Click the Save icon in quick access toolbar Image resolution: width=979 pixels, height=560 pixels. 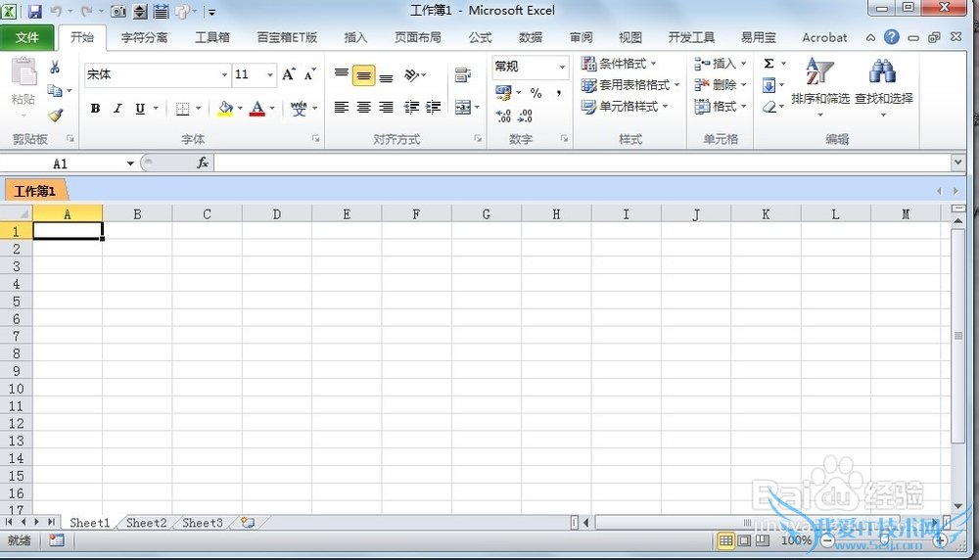coord(34,11)
